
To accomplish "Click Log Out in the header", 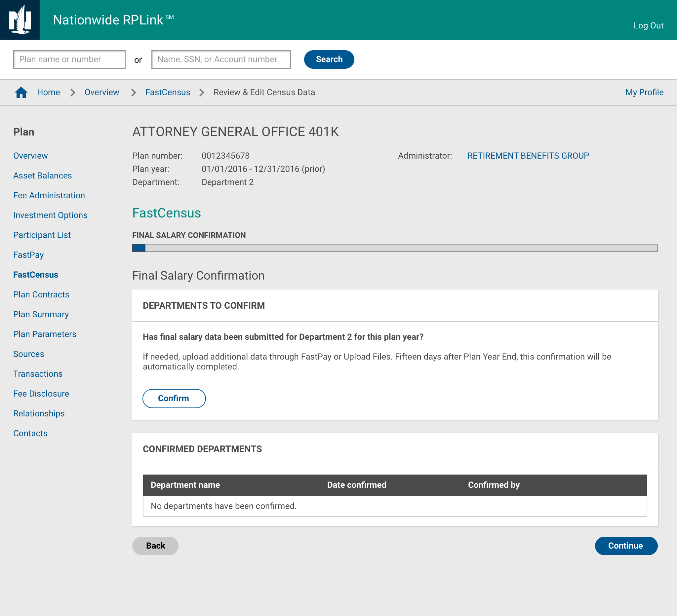I will [649, 25].
